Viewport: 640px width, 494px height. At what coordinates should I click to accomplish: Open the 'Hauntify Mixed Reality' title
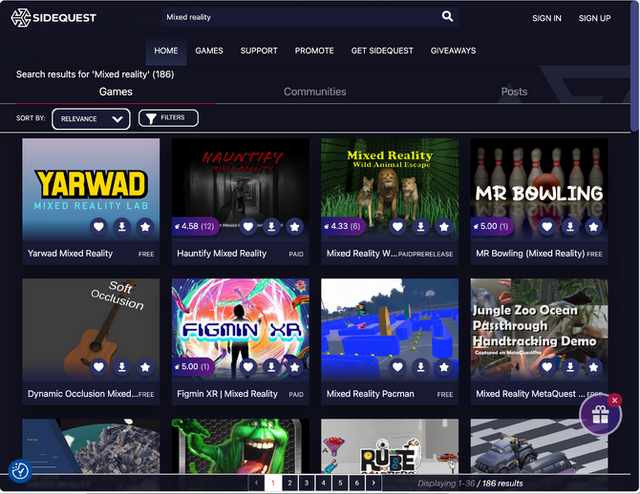[x=222, y=254]
